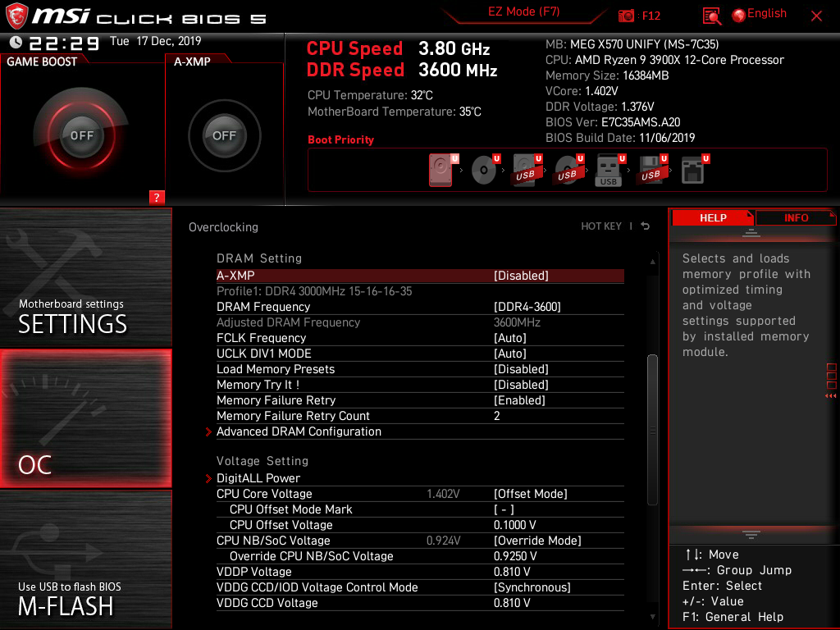Toggle the A-XMP OFF dial

pos(224,135)
